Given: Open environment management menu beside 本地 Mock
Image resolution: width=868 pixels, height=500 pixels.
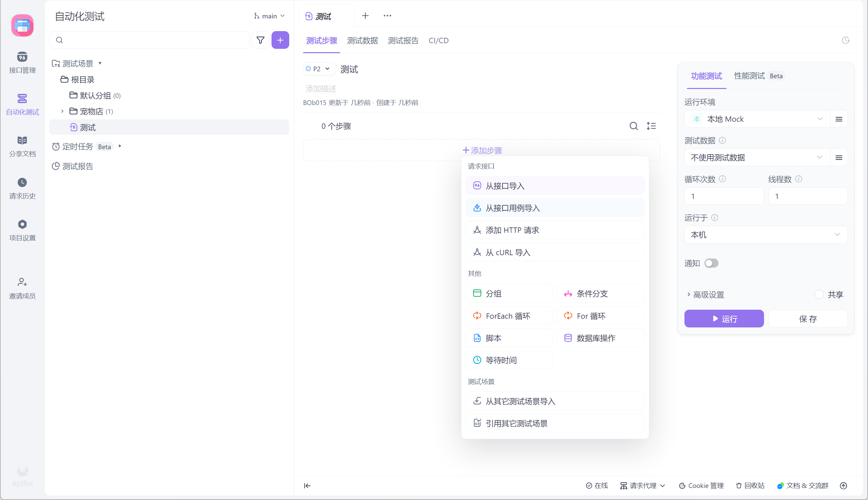Looking at the screenshot, I should coord(839,119).
